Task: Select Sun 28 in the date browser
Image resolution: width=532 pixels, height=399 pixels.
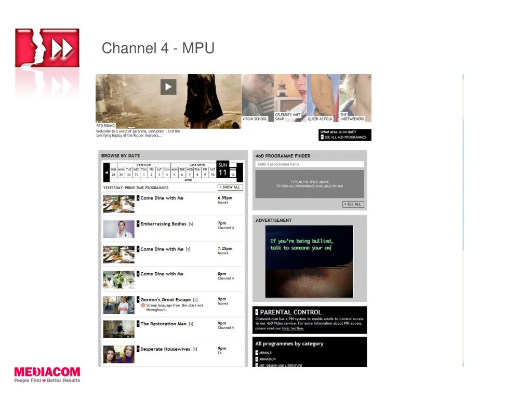Action: click(x=113, y=172)
